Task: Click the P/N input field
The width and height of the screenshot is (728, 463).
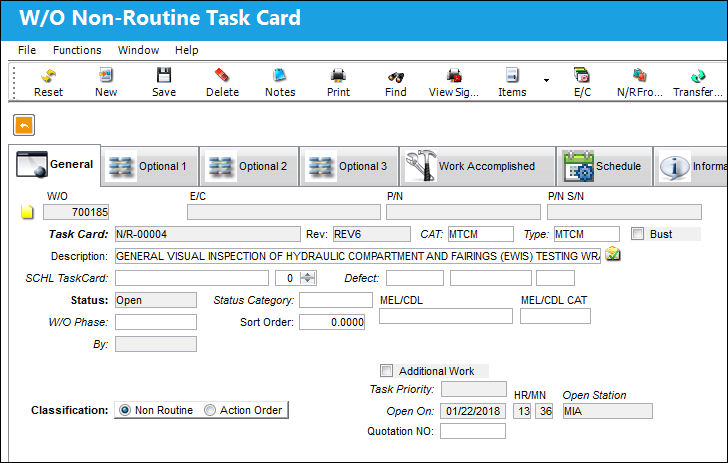Action: point(463,212)
